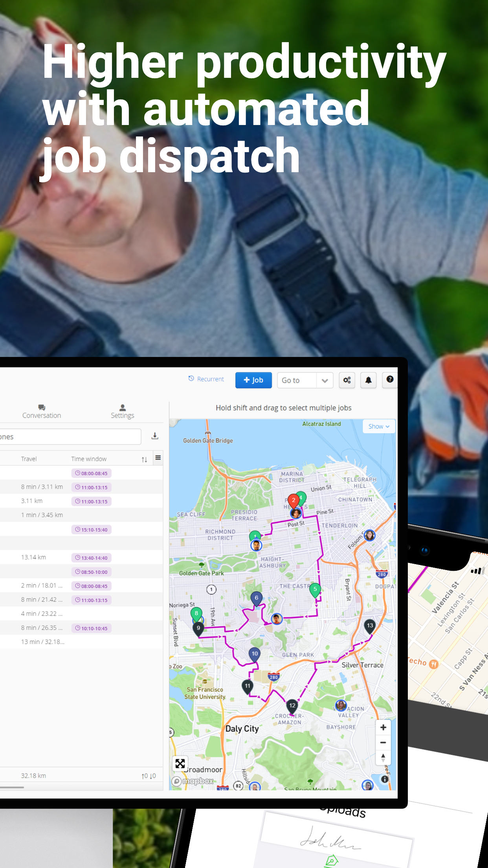The image size is (488, 868).
Task: Click the signature pen icon on bottom tablet
Action: point(332,861)
